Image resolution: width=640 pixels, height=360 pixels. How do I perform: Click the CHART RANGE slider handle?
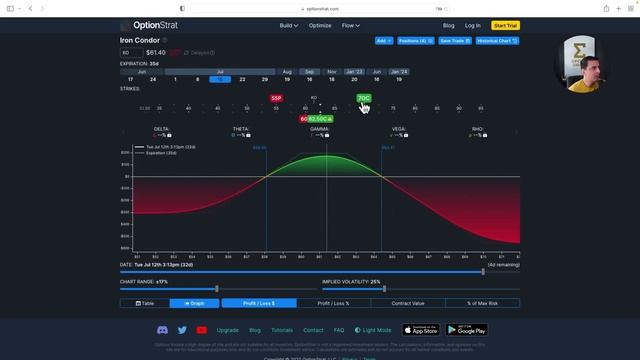(217, 289)
